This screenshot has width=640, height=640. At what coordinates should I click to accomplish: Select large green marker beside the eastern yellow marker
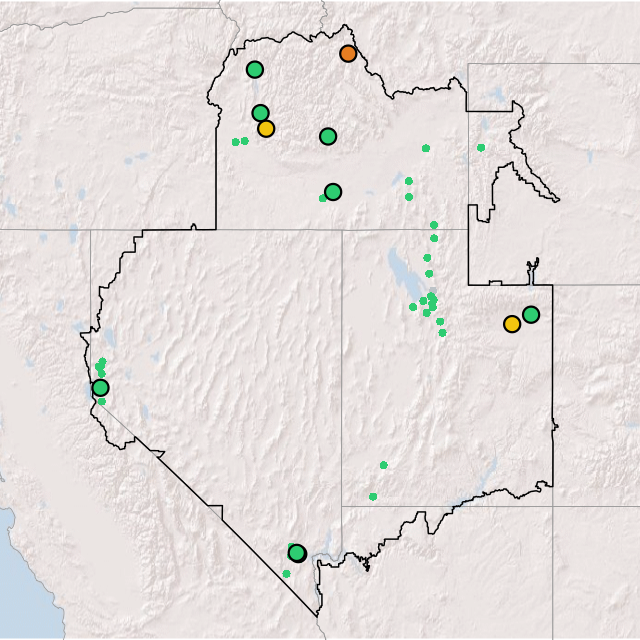click(531, 314)
